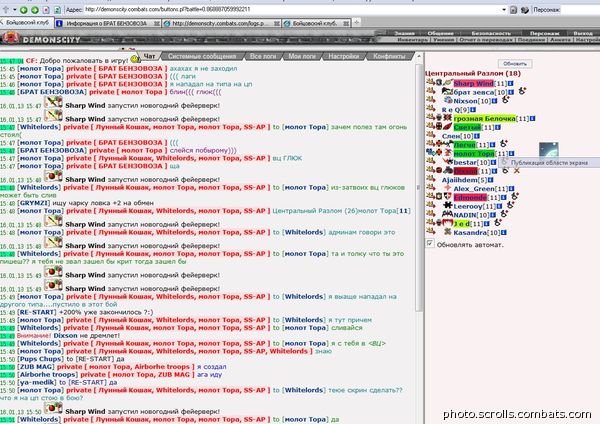The height and width of the screenshot is (424, 600).
Task: Close Информация о БРАТ БЕНЗОВОЗА browser tab
Action: click(x=157, y=23)
